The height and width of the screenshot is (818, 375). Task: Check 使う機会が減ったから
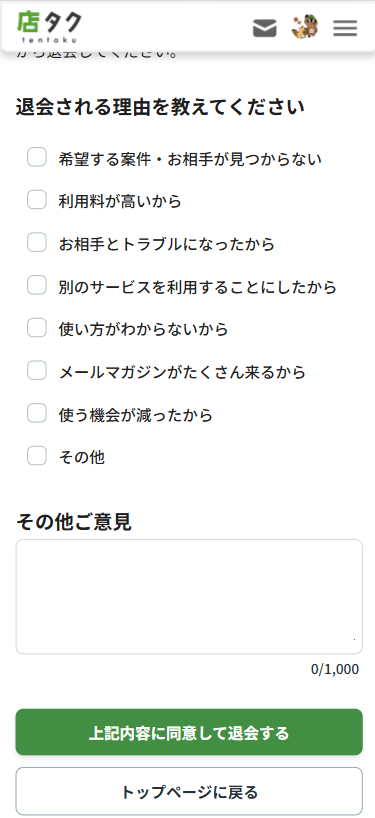(x=37, y=413)
